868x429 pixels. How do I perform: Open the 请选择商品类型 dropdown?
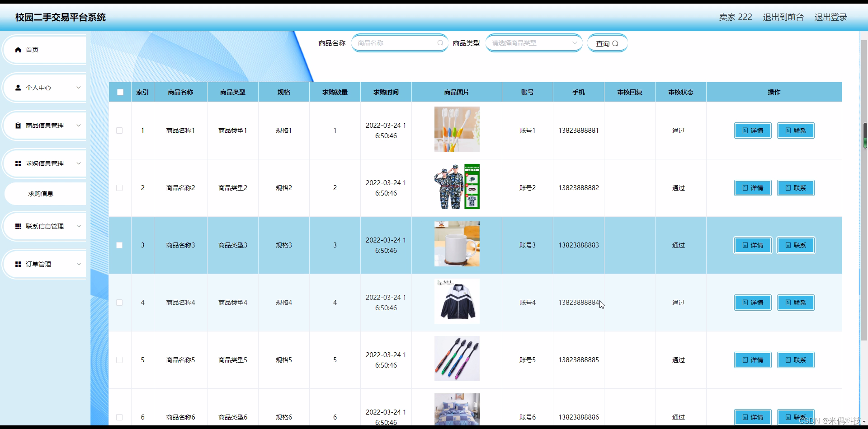click(533, 43)
